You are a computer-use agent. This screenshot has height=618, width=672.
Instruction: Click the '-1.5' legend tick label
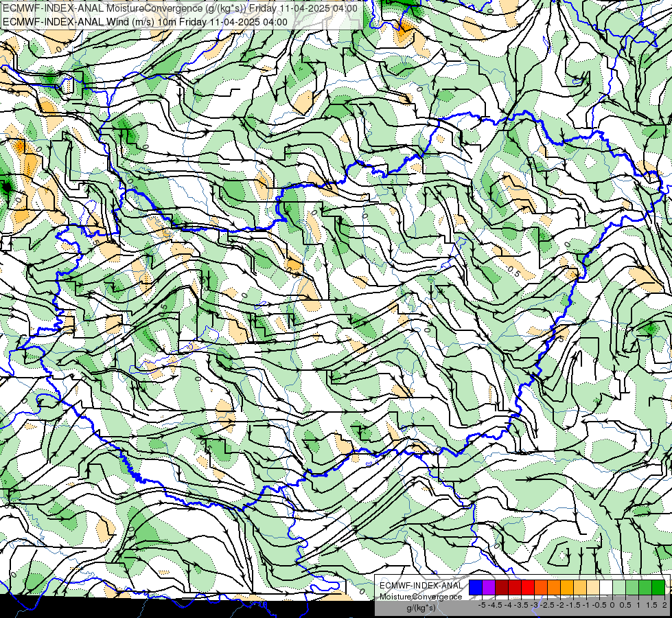(573, 605)
